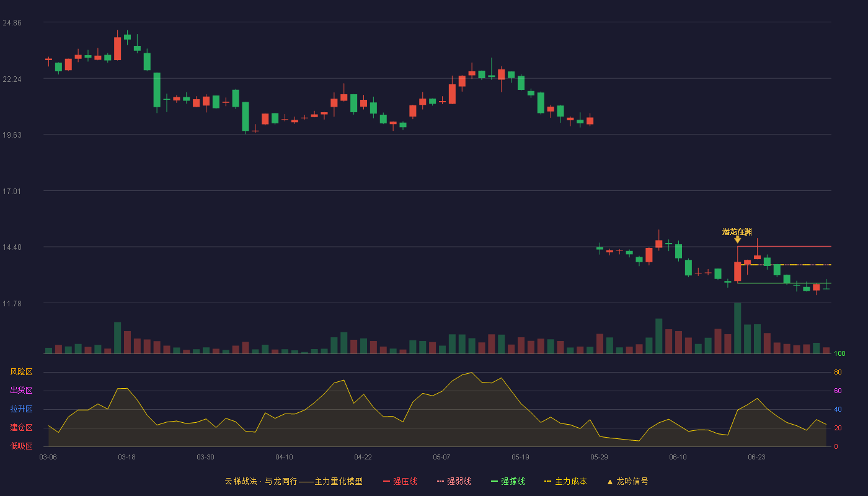Click the red 20 indicator scale value
868x496 pixels.
coord(838,428)
